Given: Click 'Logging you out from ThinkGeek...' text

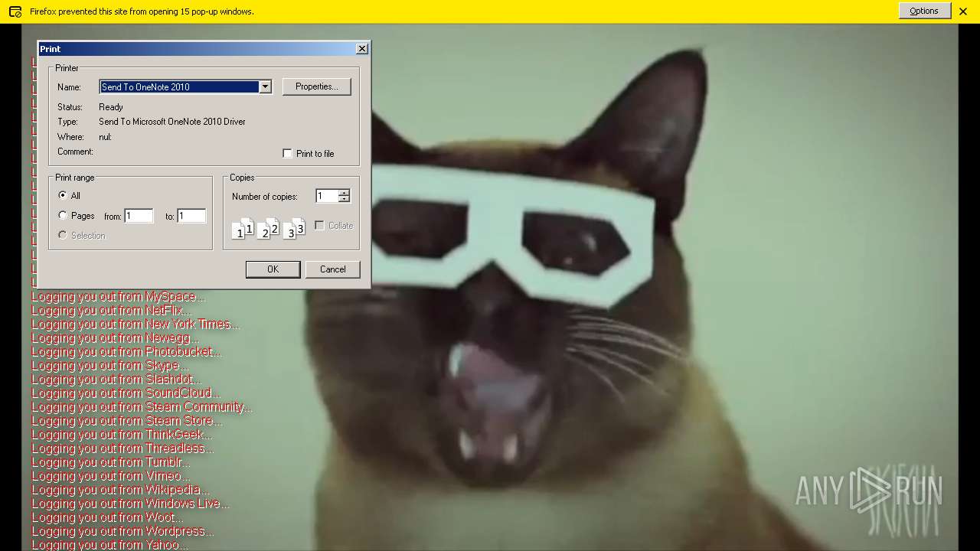Looking at the screenshot, I should coord(122,434).
